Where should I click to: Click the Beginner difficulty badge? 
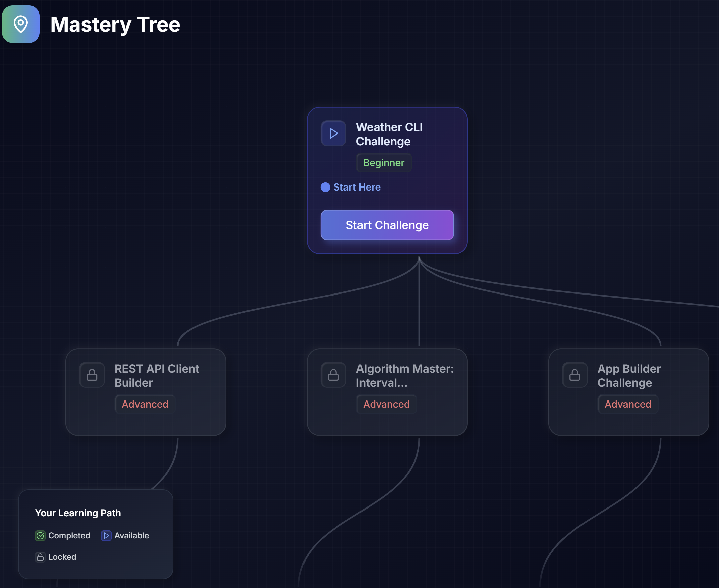click(x=384, y=163)
